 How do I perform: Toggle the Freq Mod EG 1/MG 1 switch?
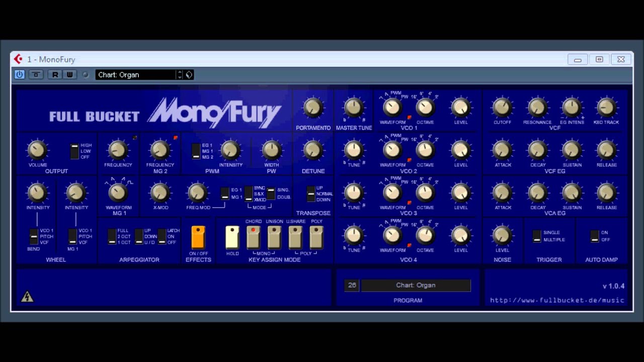[225, 194]
